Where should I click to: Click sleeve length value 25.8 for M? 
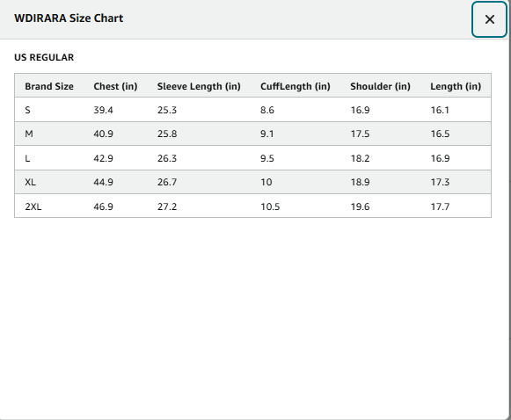[167, 134]
